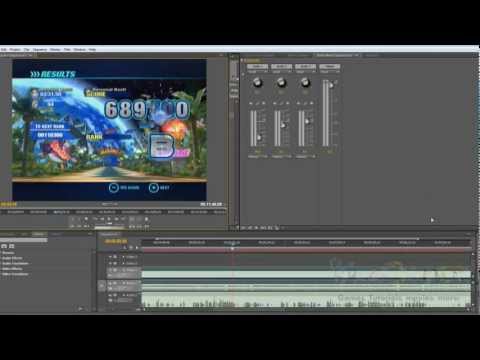This screenshot has width=480, height=360.
Task: Click the second mixer track pan knob
Action: click(281, 82)
